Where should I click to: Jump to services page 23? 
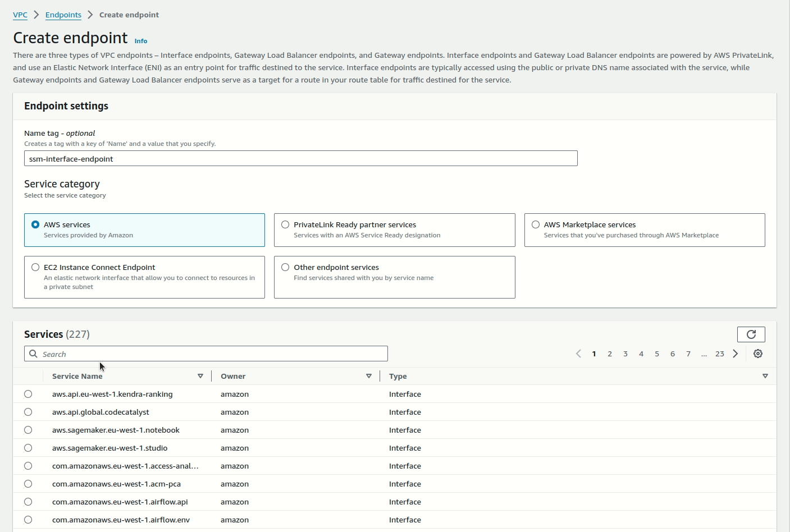pos(720,354)
